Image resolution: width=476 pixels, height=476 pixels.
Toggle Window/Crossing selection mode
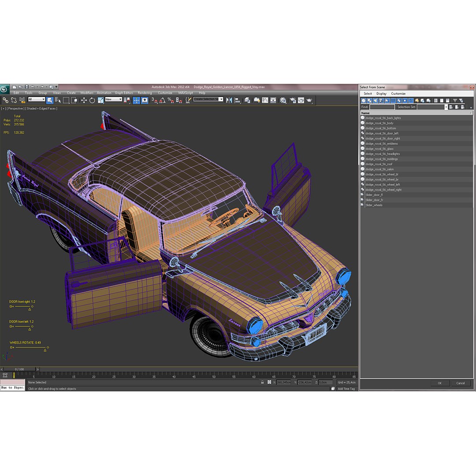pyautogui.click(x=74, y=100)
